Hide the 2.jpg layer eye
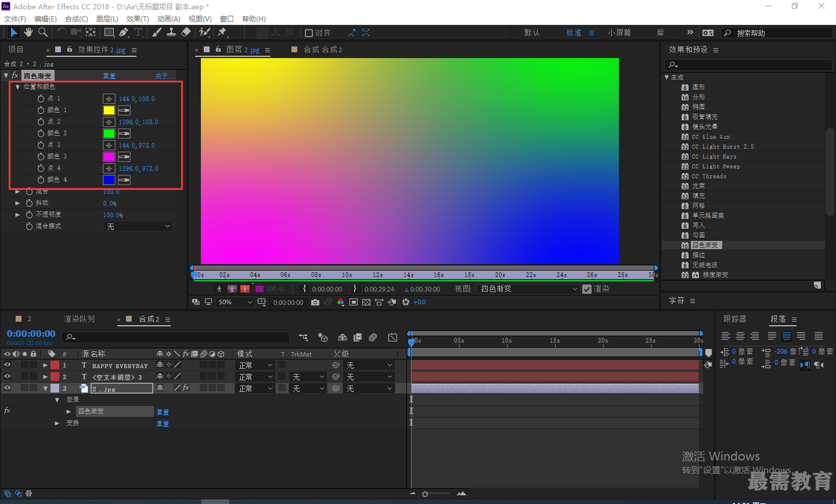The width and height of the screenshot is (836, 504). tap(8, 388)
